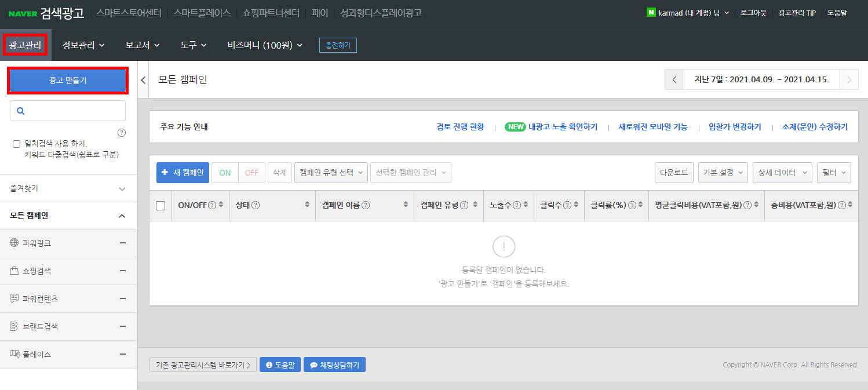Check the select-all campaigns checkbox
Screen dimensions: 868x390
161,205
